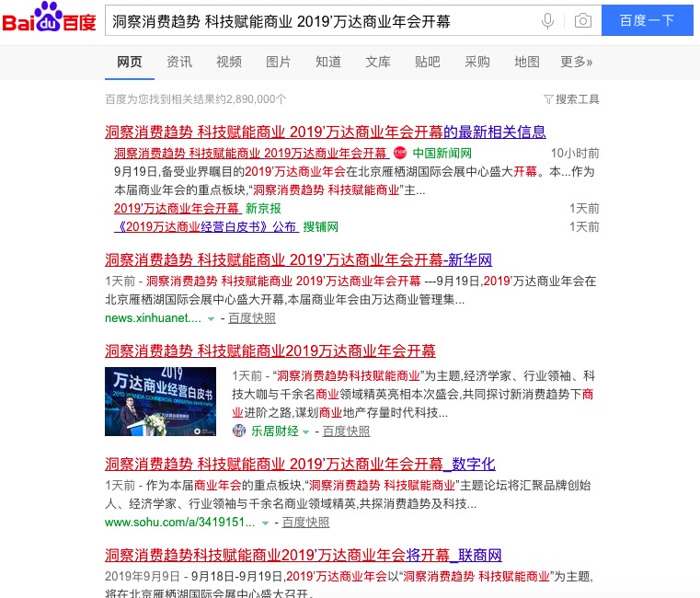Switch to the 资讯 tab

coord(179,62)
